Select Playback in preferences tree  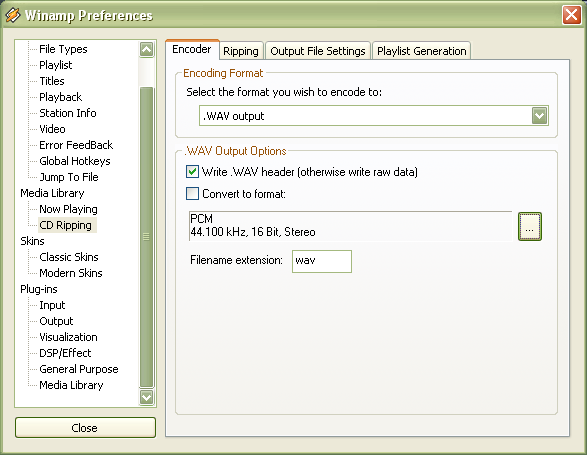coord(60,97)
